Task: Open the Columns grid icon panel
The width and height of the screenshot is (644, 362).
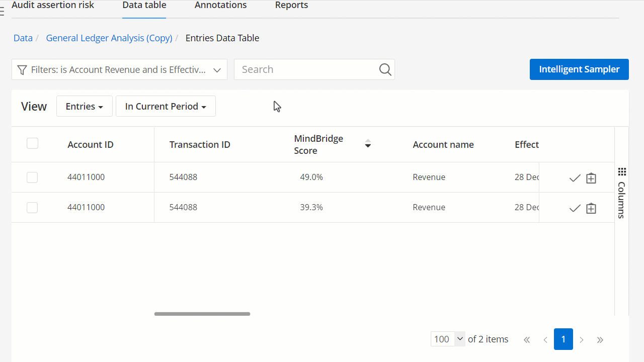Action: point(621,172)
